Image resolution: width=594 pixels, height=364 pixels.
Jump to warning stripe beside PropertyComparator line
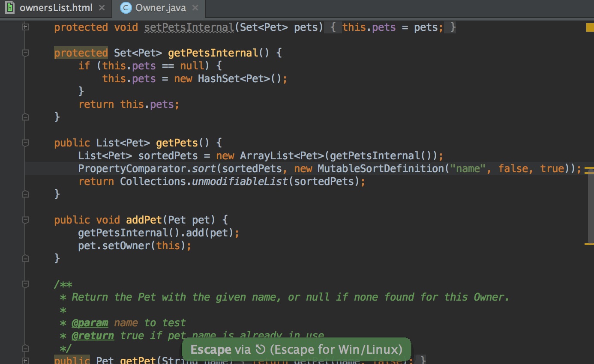click(588, 169)
